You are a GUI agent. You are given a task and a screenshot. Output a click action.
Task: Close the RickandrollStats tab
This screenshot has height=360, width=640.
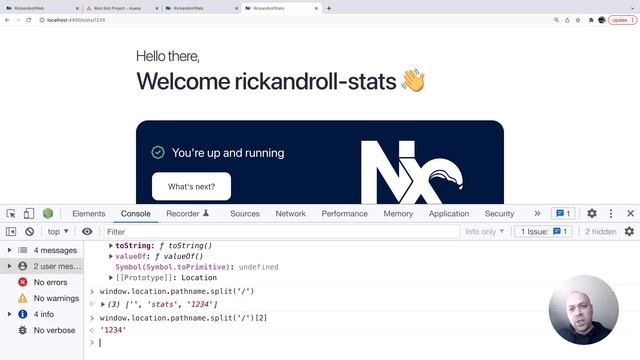(x=316, y=8)
